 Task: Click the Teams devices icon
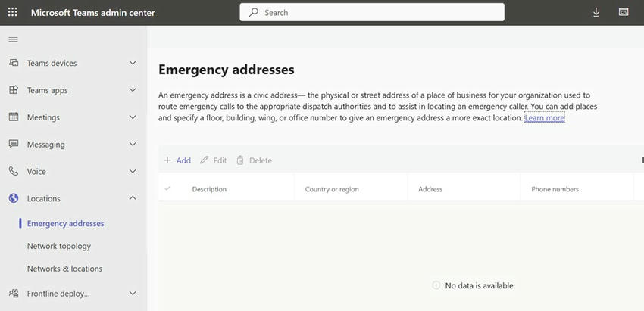[x=14, y=63]
